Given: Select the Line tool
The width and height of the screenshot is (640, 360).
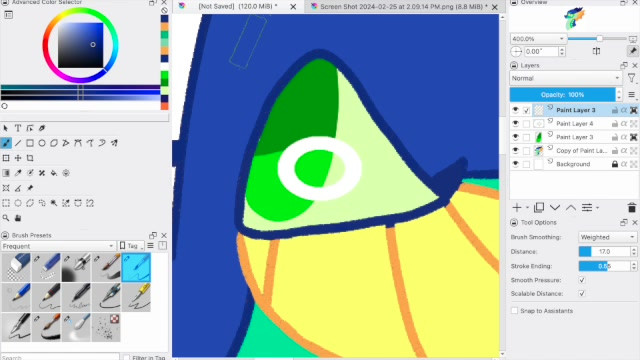Looking at the screenshot, I should (x=18, y=143).
